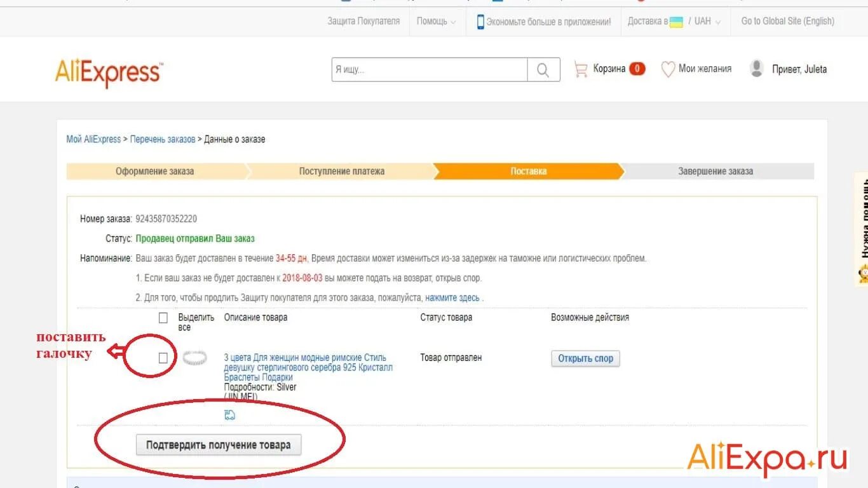Click 'Подробности: Silver' text

pos(260,387)
